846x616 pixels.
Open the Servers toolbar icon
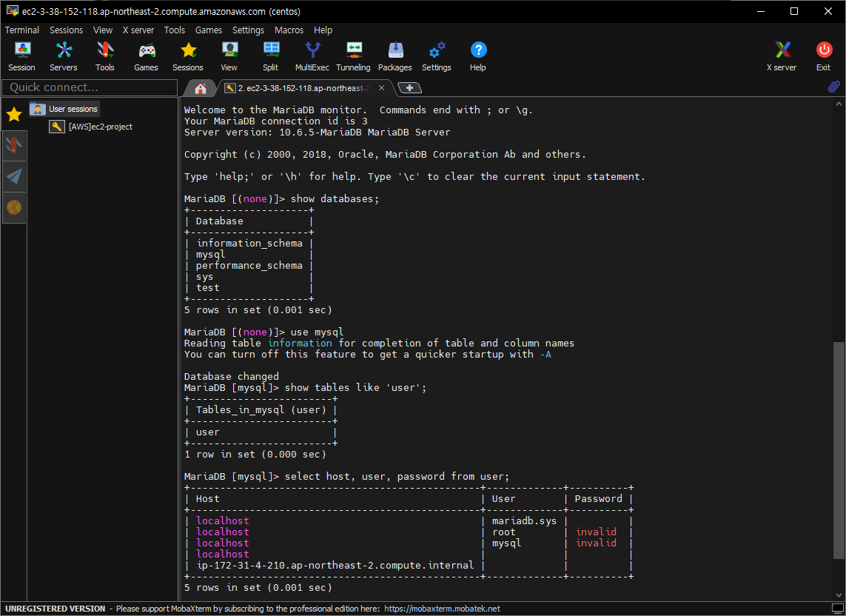pos(64,56)
